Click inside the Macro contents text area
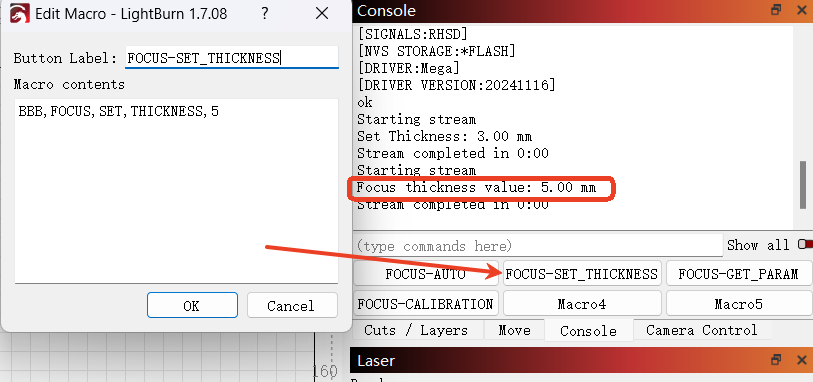This screenshot has width=813, height=382. coord(176,191)
